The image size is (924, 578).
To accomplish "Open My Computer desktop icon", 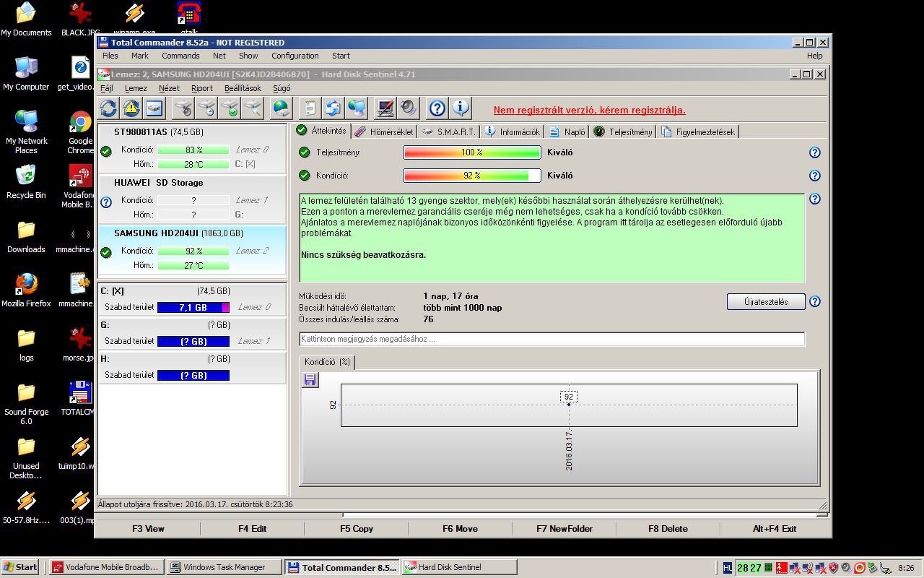I will tap(26, 74).
